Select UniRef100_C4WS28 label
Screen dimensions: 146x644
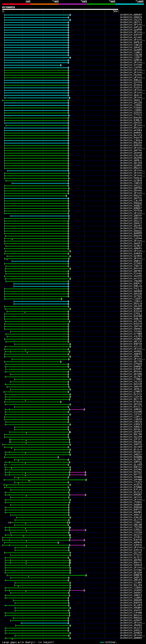pos(131,45)
